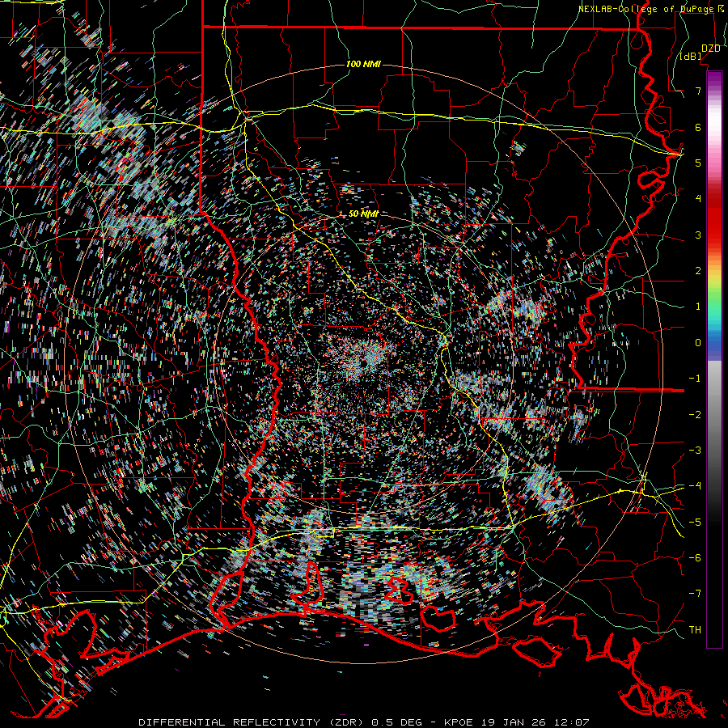728x728 pixels.
Task: Click the "3" value on the color scale
Action: coord(698,235)
